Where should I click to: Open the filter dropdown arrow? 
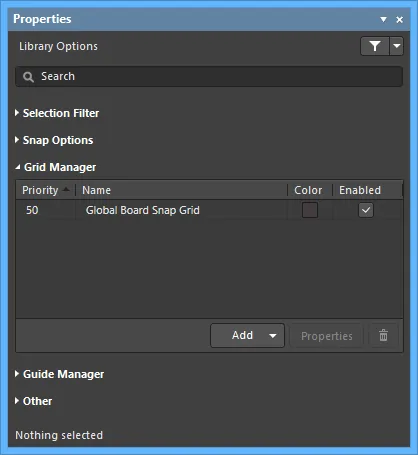pos(397,46)
